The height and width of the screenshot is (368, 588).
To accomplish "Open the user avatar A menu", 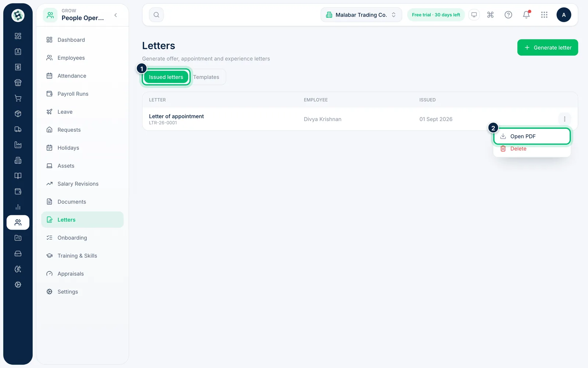I will [564, 15].
